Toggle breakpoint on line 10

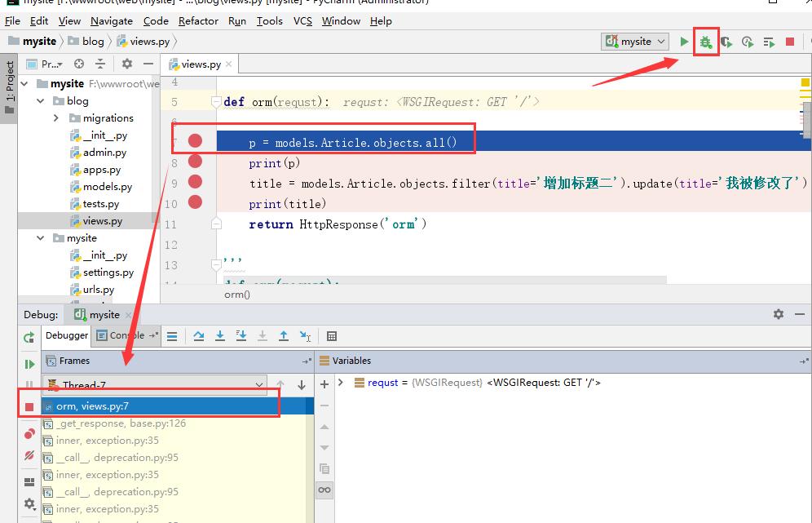click(x=195, y=202)
